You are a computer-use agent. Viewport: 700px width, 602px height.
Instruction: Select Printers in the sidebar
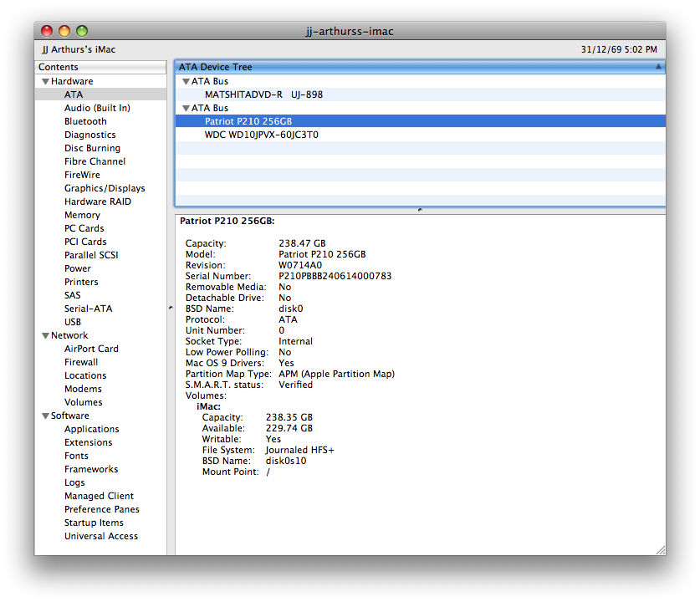click(81, 282)
